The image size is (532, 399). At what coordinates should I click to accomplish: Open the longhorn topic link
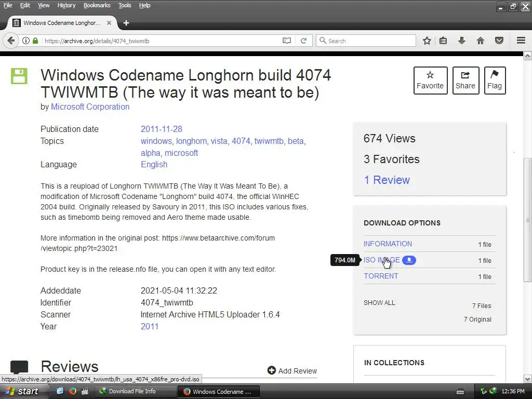point(191,141)
